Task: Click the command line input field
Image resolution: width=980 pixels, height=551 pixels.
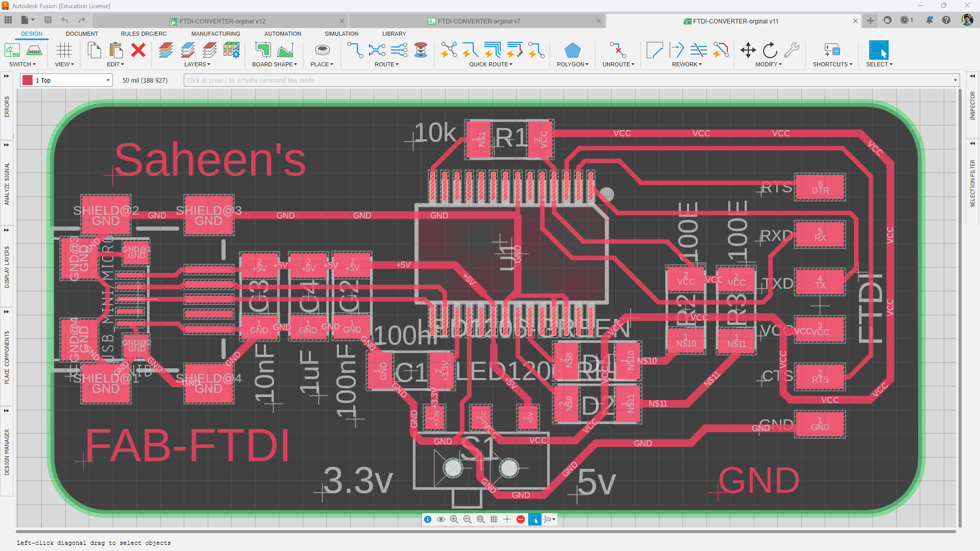Action: point(571,80)
